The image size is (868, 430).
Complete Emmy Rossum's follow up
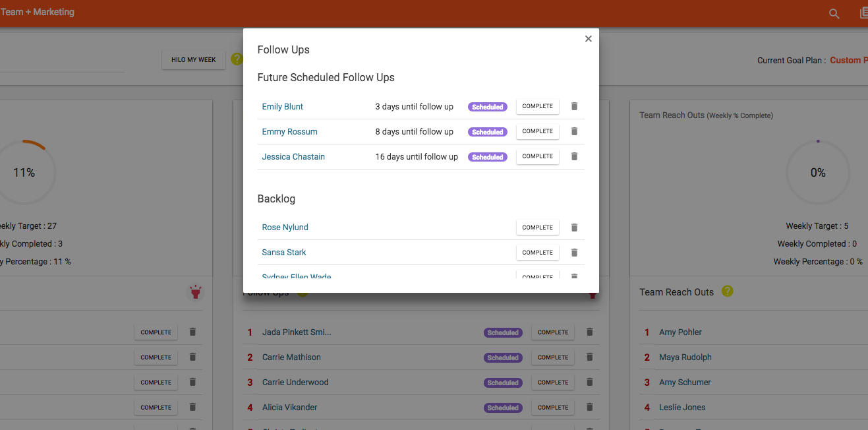[x=537, y=131]
